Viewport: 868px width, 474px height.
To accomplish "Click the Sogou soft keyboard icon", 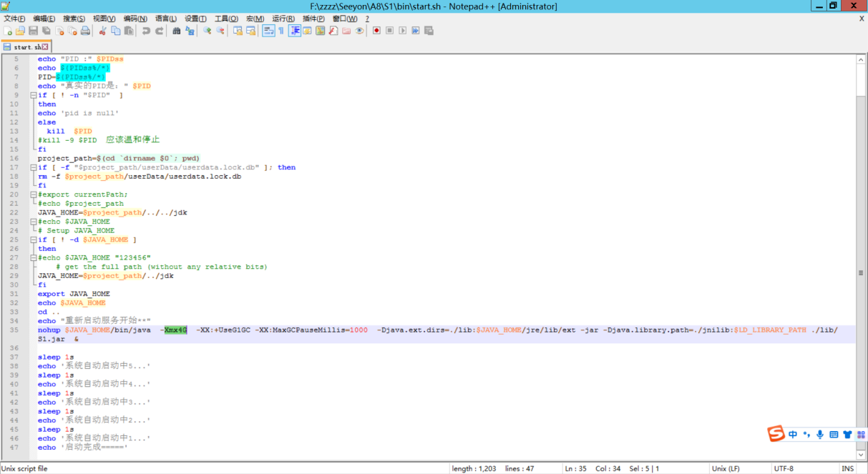I will point(834,435).
